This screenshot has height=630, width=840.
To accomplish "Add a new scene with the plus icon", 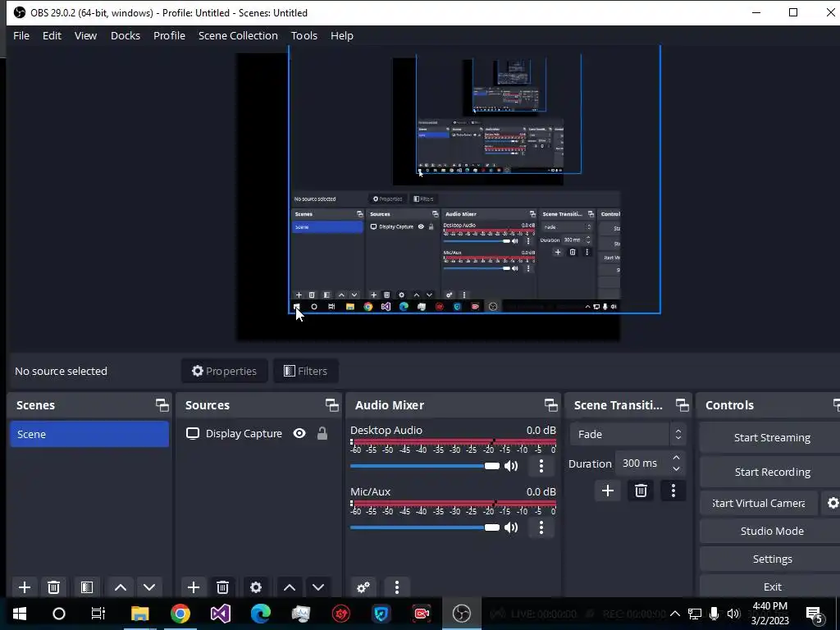I will (x=24, y=587).
